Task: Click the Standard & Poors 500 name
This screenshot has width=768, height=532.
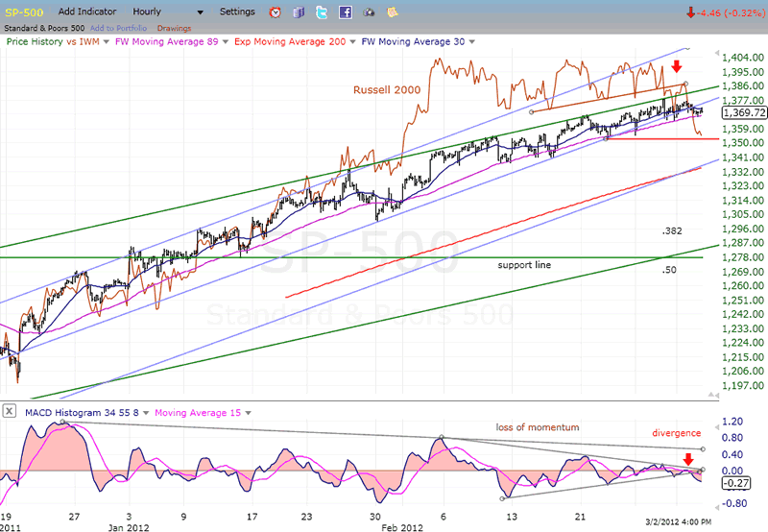Action: [x=44, y=29]
